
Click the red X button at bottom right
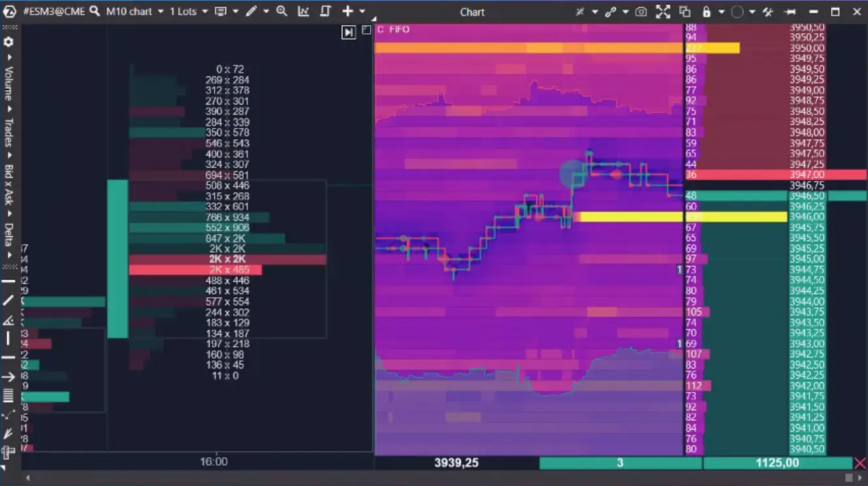point(860,463)
